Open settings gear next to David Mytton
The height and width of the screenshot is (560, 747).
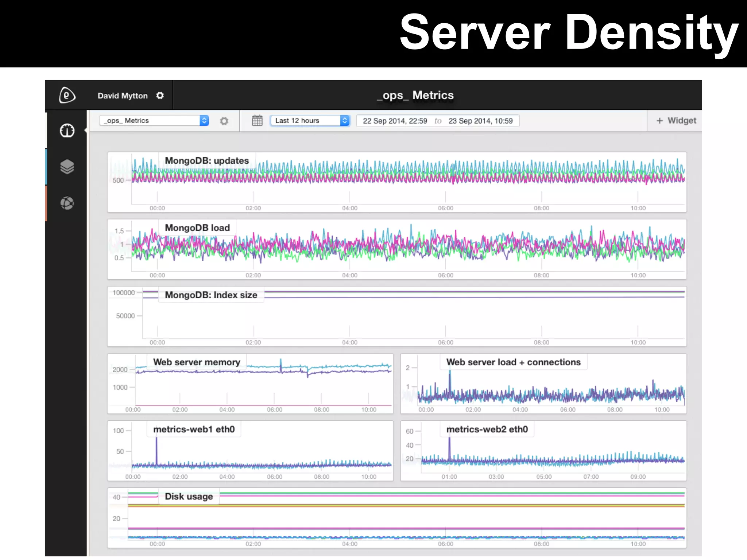[x=160, y=96]
